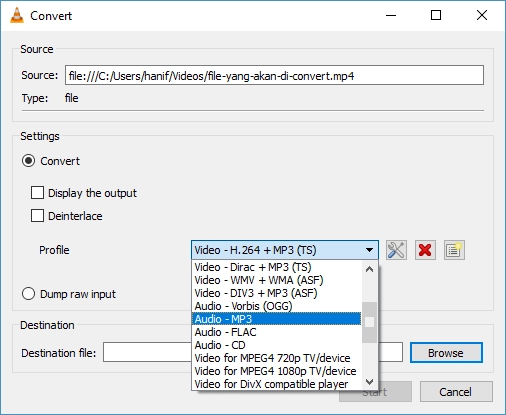Screen dimensions: 506x415
Task: Choose the Audio - CD profile
Action: (x=277, y=345)
